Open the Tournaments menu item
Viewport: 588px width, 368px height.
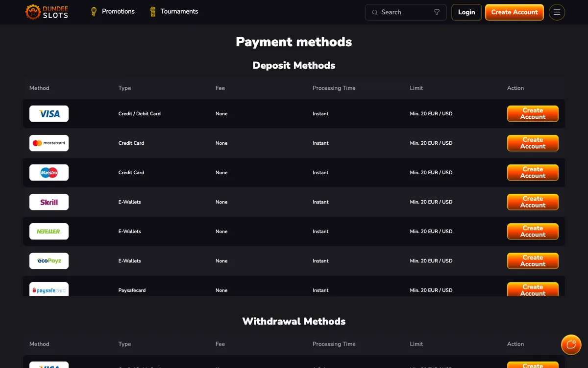179,11
